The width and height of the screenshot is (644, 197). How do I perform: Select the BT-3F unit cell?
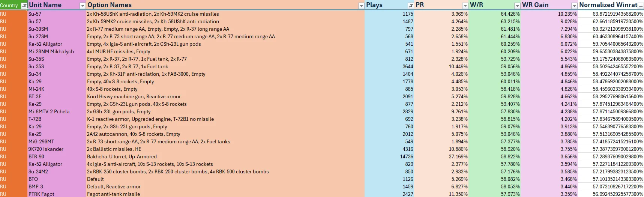[57, 96]
